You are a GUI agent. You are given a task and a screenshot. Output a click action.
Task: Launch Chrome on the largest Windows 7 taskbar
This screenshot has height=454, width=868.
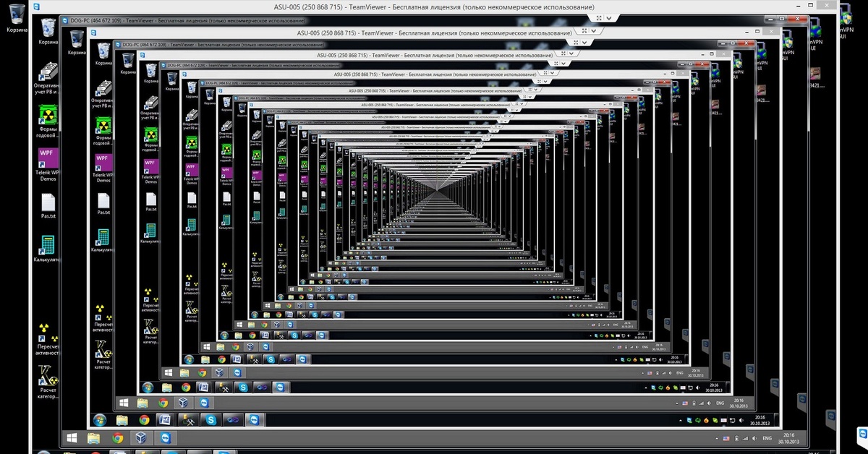point(144,420)
